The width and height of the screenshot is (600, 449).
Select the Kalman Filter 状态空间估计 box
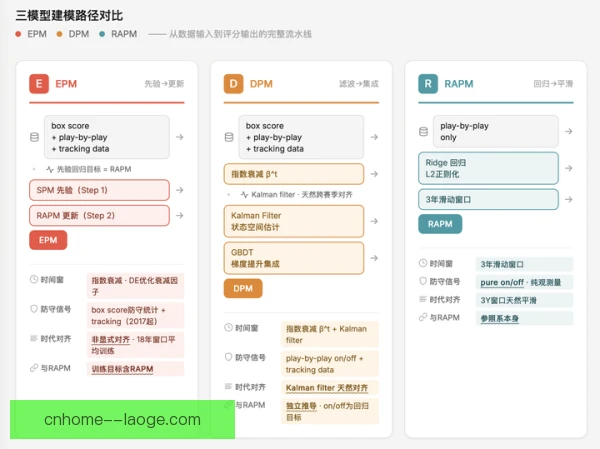(294, 221)
